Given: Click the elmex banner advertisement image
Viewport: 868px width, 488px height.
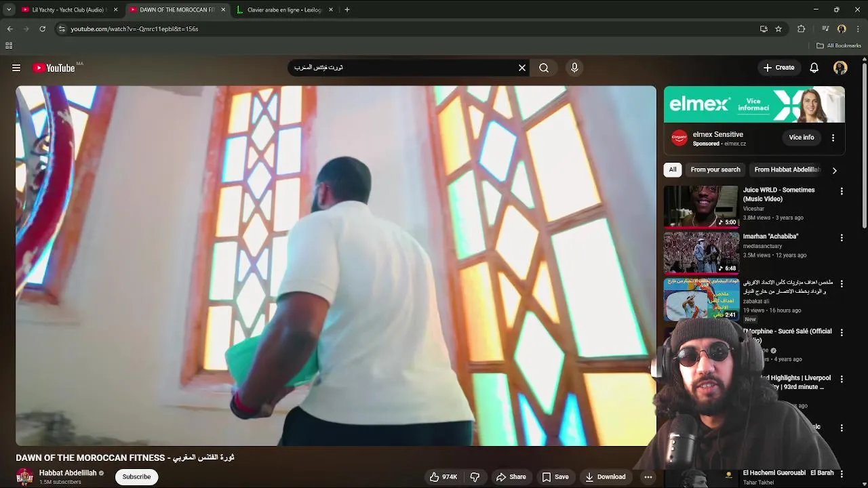Looking at the screenshot, I should [754, 104].
